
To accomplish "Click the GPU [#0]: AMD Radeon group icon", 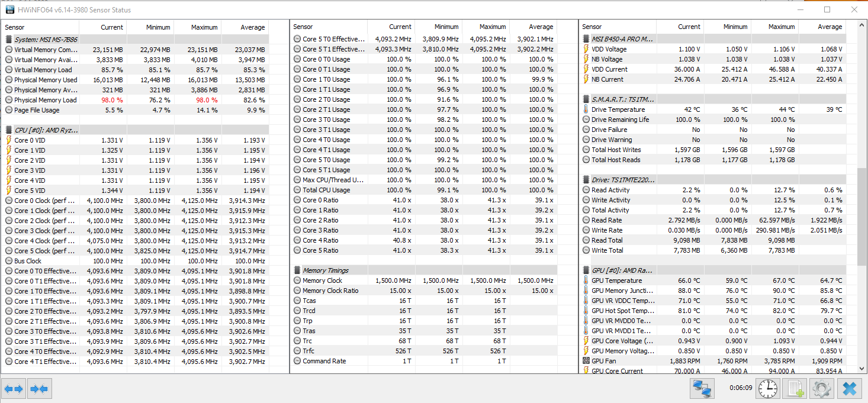I will (x=586, y=270).
